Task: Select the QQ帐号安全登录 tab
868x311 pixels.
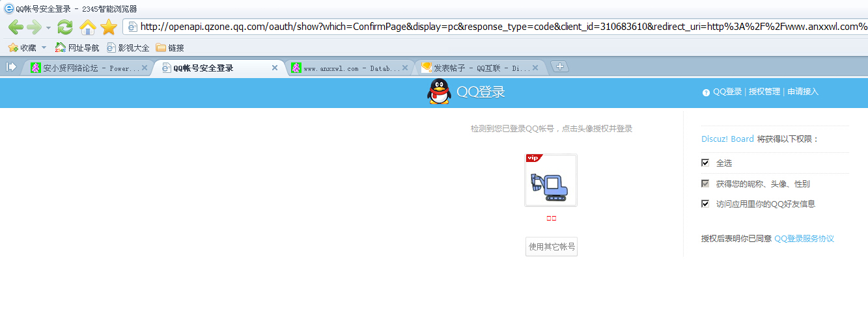Action: (219, 68)
